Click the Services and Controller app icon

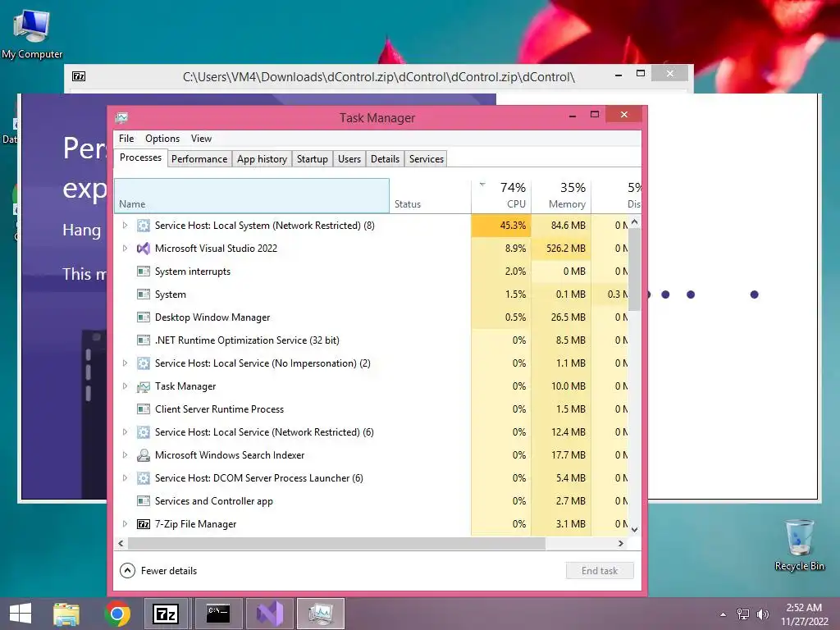143,501
